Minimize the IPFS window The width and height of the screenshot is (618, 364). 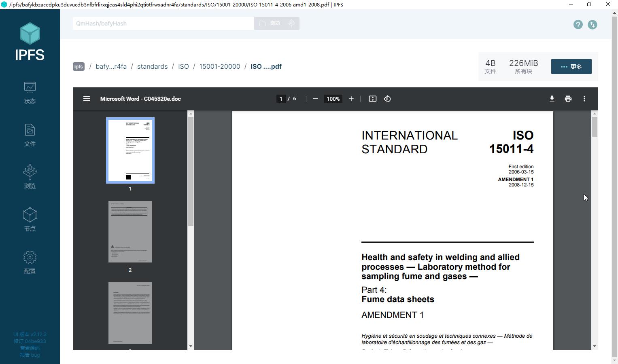(x=571, y=4)
